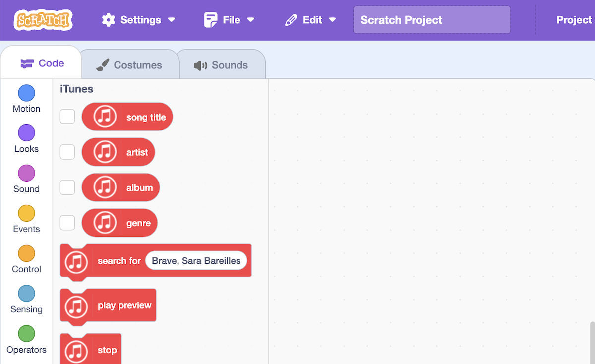Click music note icon on artist block
Viewport: 595px width, 364px height.
coord(105,152)
